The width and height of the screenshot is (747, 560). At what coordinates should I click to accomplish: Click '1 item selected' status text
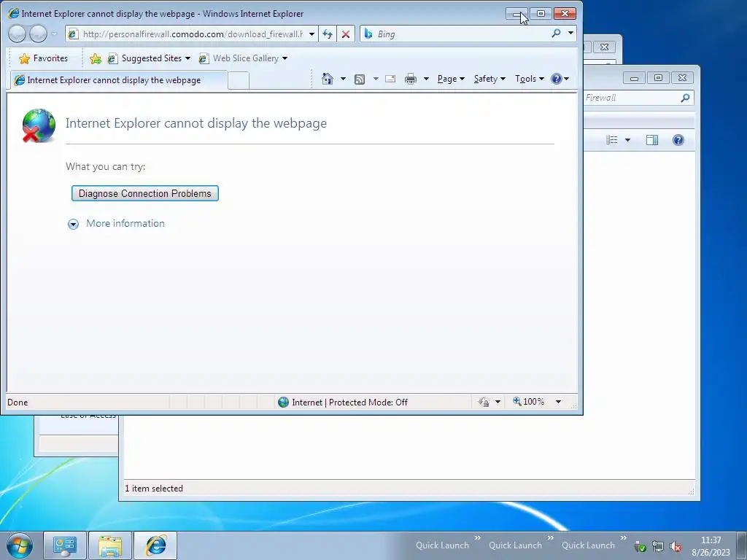(154, 489)
